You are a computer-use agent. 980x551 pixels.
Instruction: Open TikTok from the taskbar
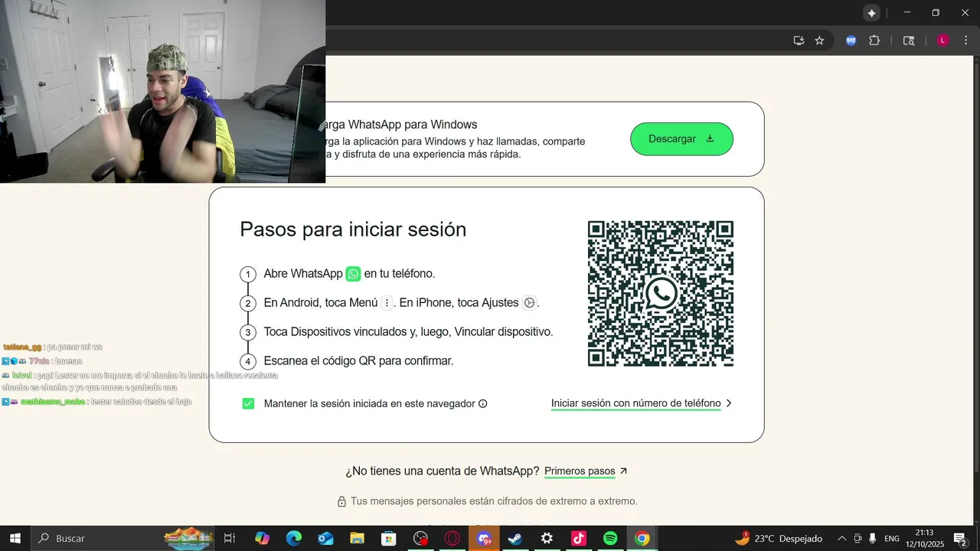[x=579, y=539]
